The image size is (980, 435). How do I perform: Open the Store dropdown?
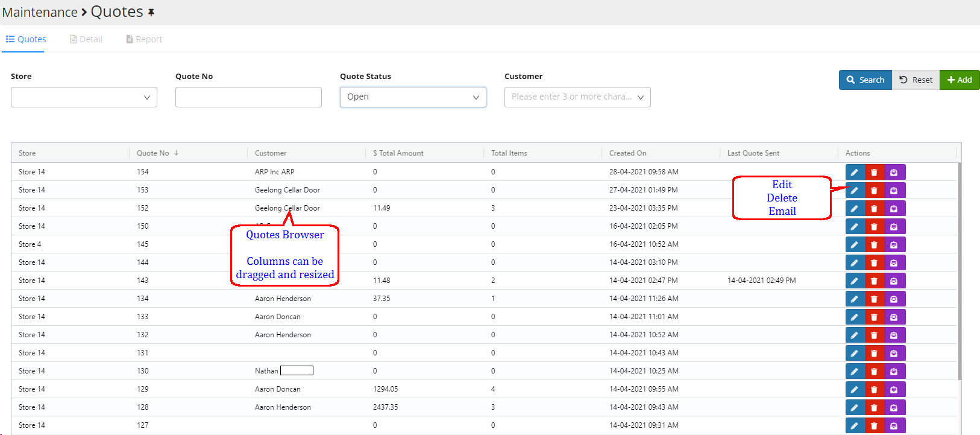84,97
